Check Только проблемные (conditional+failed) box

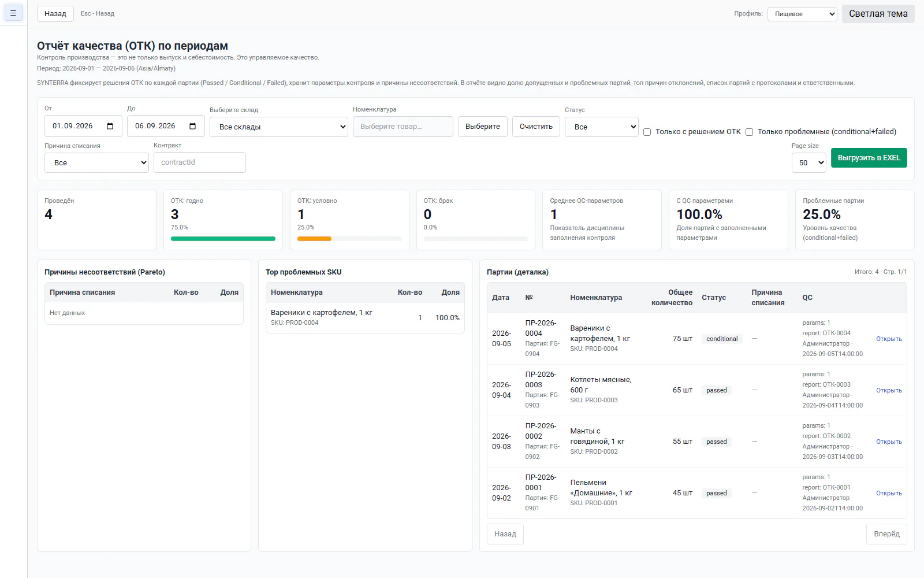click(750, 132)
